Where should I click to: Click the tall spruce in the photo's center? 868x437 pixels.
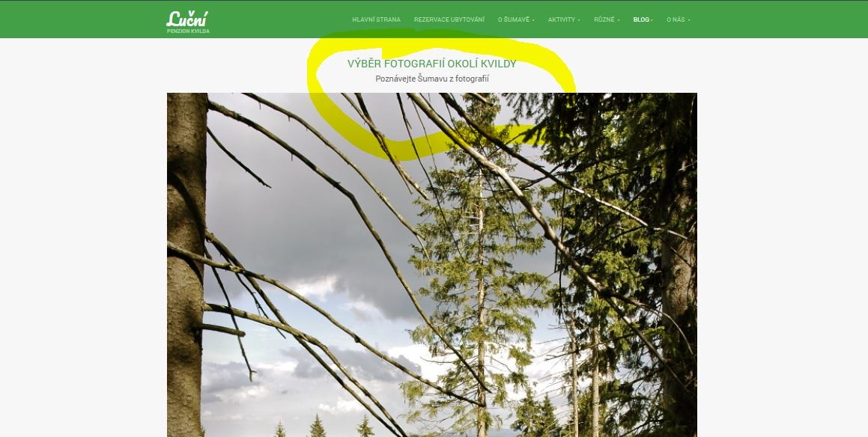tap(479, 266)
